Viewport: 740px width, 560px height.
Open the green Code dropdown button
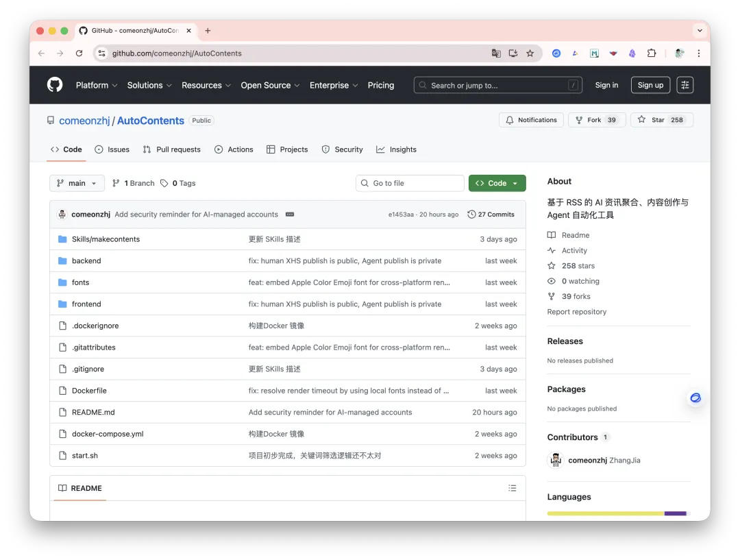[x=497, y=183]
